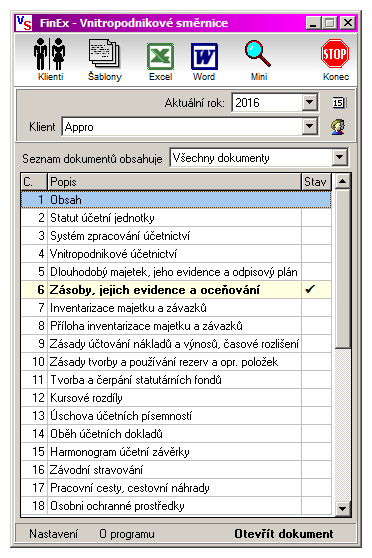Export using the Excel icon
This screenshot has width=372, height=558.
point(161,61)
